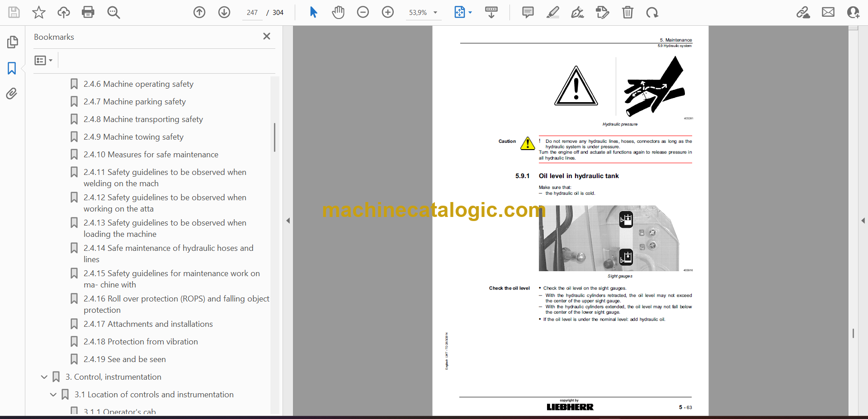The width and height of the screenshot is (868, 419).
Task: Open bookmark 2.4.13 loading the machine
Action: coord(165,228)
